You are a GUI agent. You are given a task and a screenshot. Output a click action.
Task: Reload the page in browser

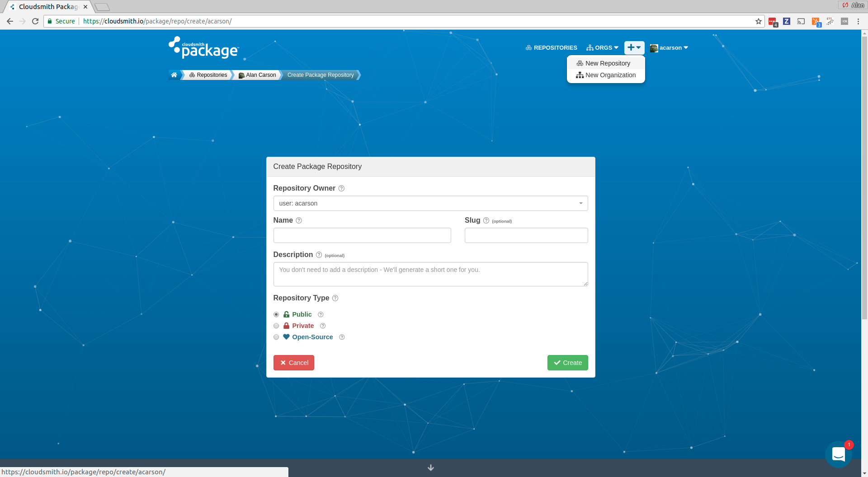coord(35,21)
